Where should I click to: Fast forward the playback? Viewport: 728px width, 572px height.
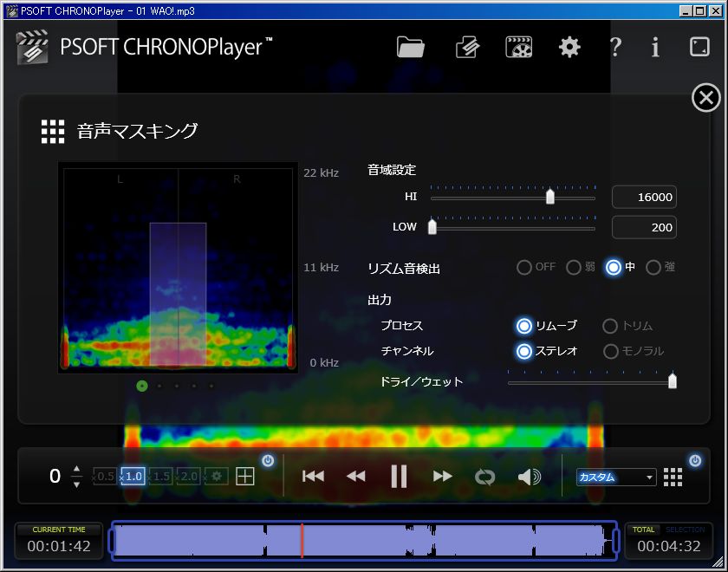click(442, 477)
